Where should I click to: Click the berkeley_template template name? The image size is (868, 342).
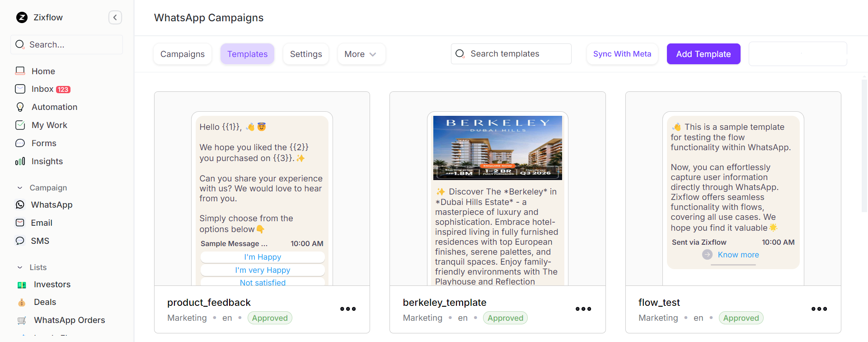pyautogui.click(x=445, y=303)
